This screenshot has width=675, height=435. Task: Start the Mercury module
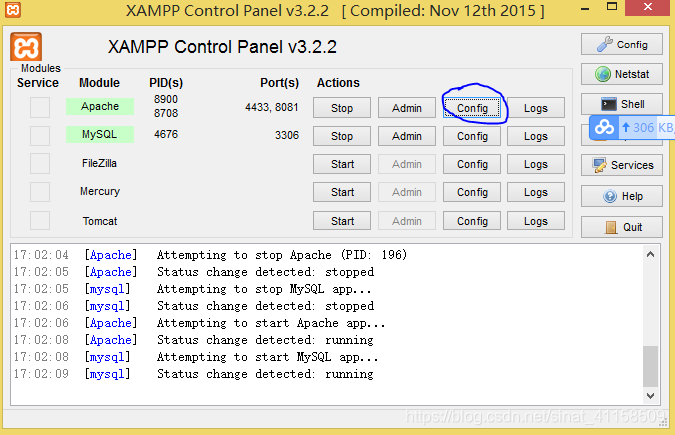(342, 192)
